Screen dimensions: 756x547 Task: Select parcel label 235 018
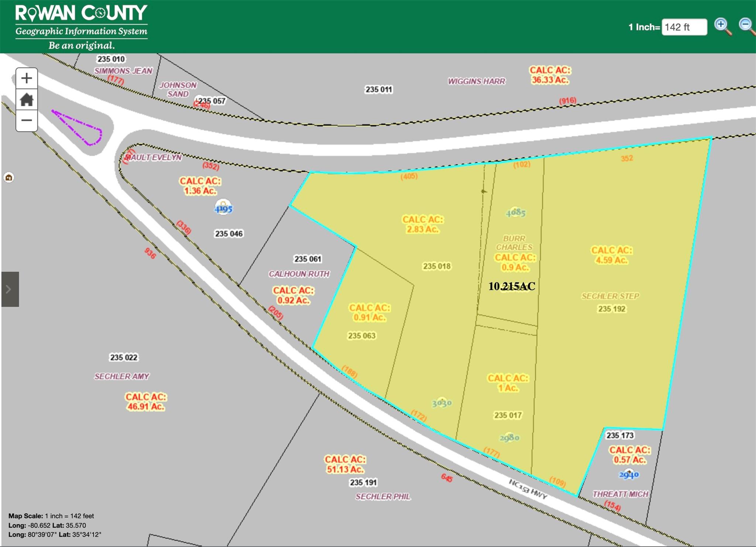tap(437, 266)
